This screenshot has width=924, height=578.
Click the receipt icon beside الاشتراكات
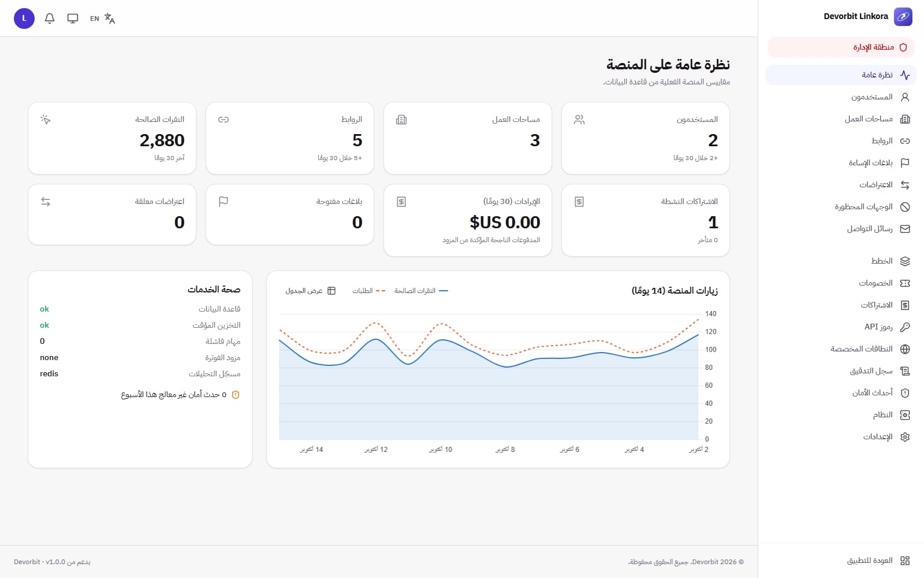pos(905,305)
